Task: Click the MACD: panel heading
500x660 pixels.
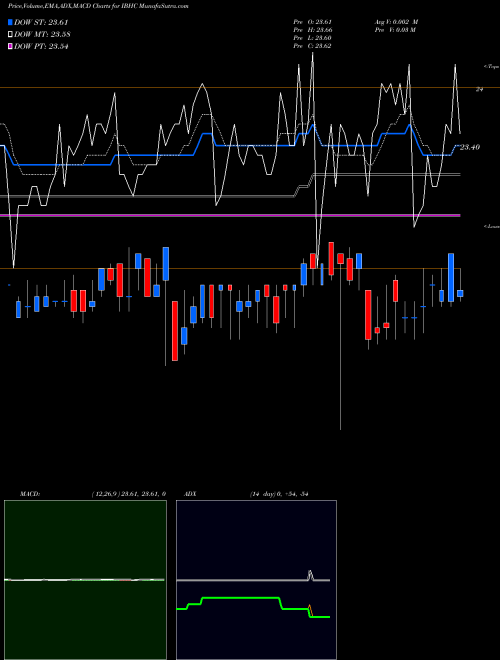Action: point(30,494)
